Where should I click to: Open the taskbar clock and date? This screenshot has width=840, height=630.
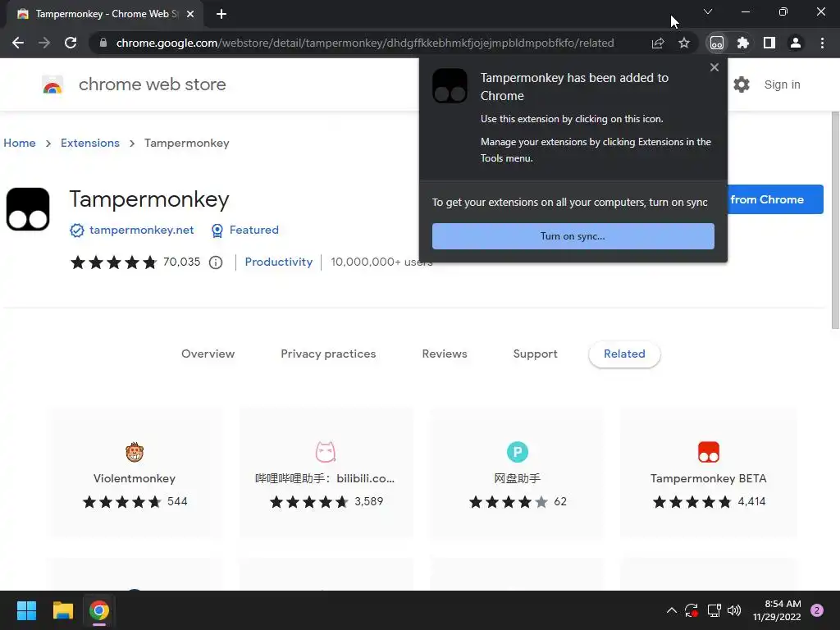coord(777,610)
